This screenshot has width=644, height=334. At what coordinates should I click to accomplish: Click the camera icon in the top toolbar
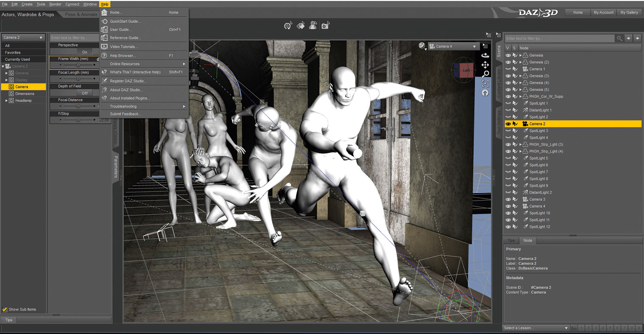[325, 26]
